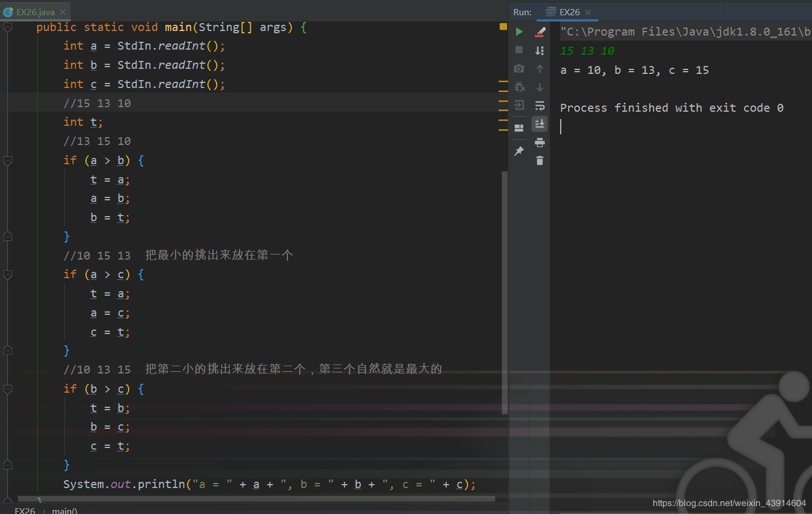Click the 'if (b > c) {' statement
The image size is (812, 514).
point(104,389)
